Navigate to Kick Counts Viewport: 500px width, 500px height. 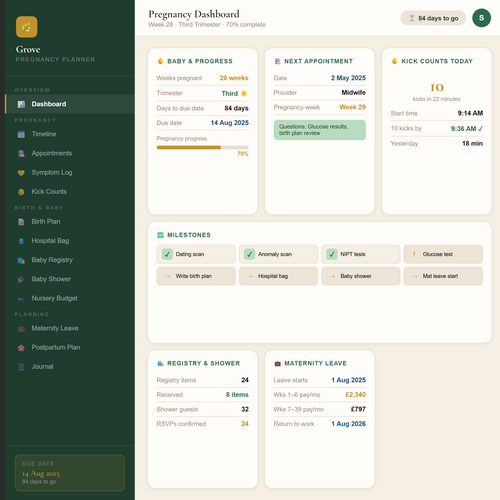[70, 192]
